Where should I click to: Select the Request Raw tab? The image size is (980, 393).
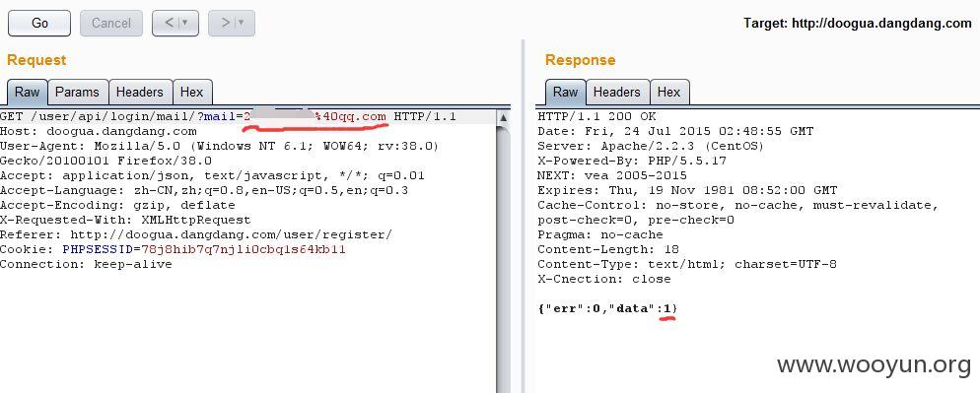[27, 92]
